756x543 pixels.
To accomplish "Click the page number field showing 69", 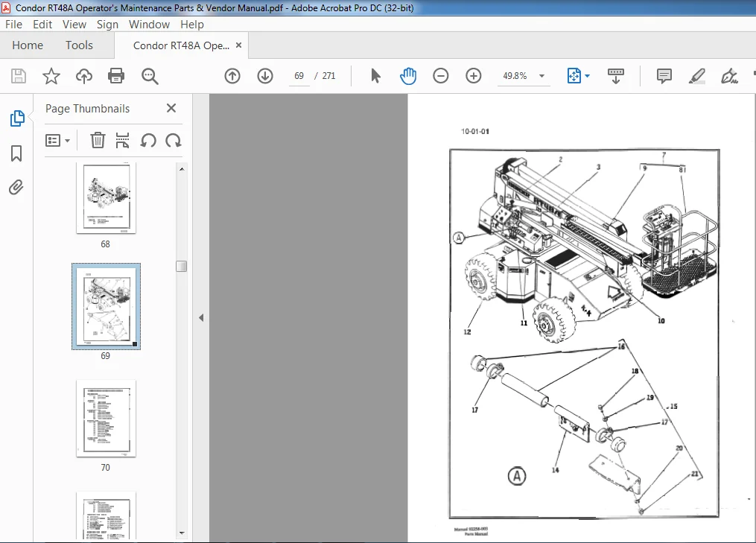I will 299,76.
